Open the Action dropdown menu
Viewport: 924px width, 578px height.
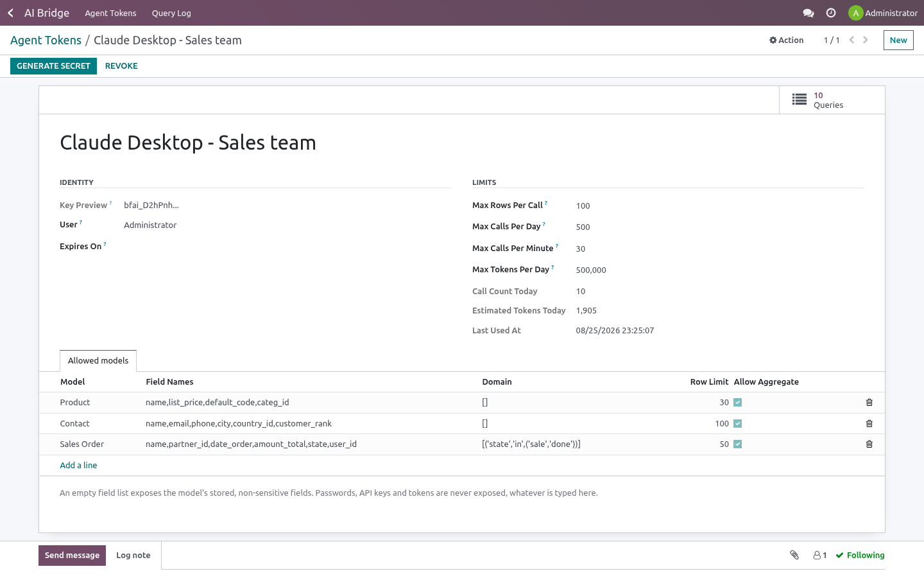[x=787, y=40]
